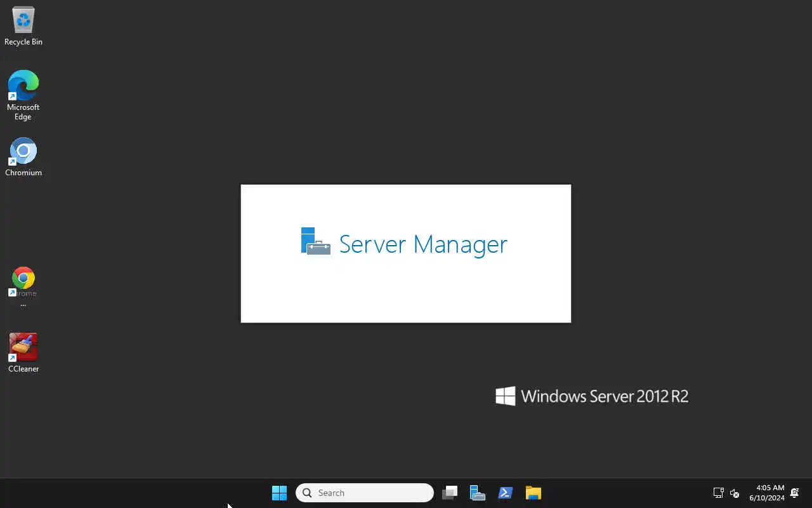Open the Recycle Bin desktop icon
The width and height of the screenshot is (812, 508).
point(23,27)
